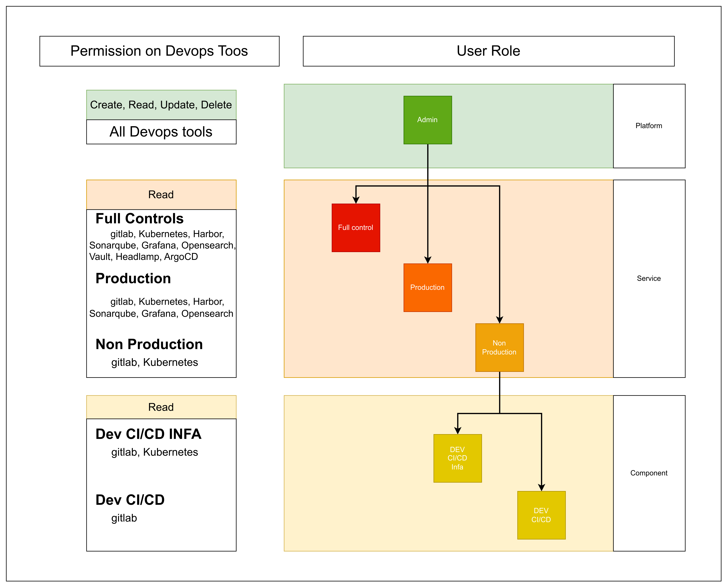The image size is (728, 588).
Task: Click the Non Production node
Action: click(499, 348)
